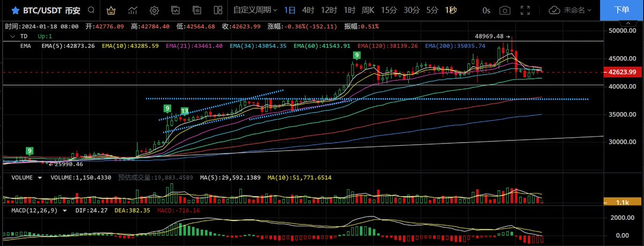The image size is (644, 246).
Task: Select the EMA(60):41543.91 legend value
Action: pos(322,46)
